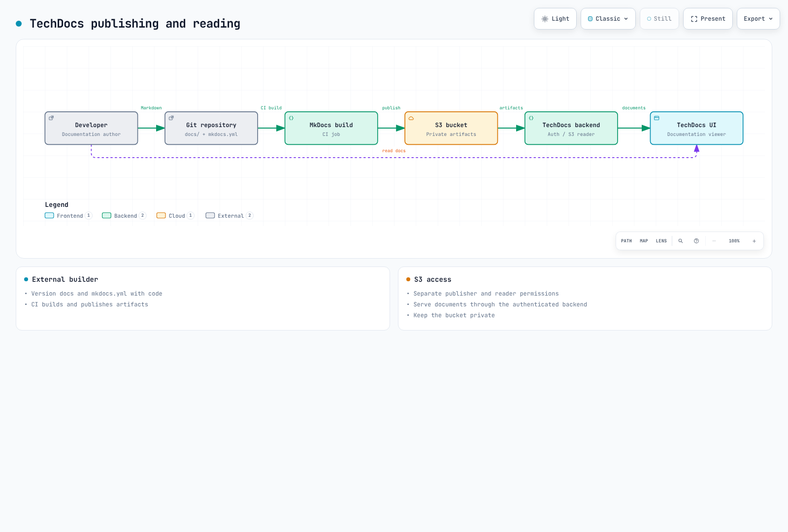Click the 'publish' edge label
Screen dimensions: 788x532
[392, 108]
